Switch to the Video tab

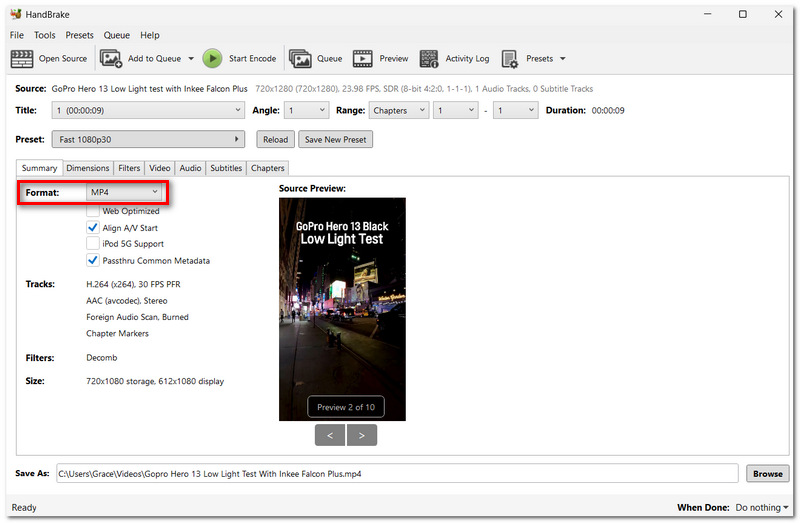(160, 168)
